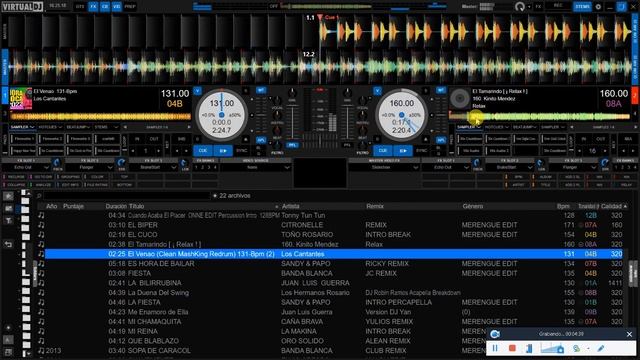Viewport: 640px width, 360px height.
Task: Click the left deck loop IN button
Action: (x=137, y=139)
